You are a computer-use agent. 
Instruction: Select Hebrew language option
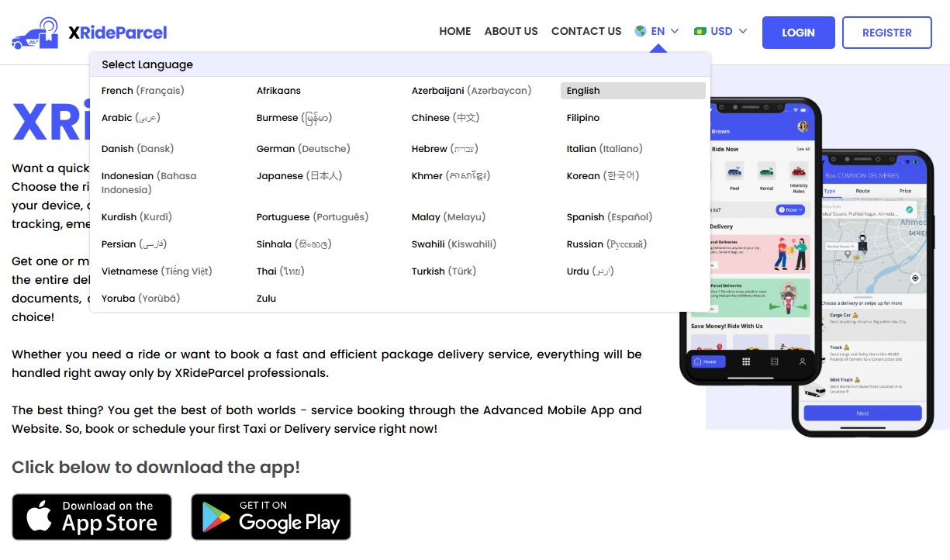pyautogui.click(x=445, y=149)
